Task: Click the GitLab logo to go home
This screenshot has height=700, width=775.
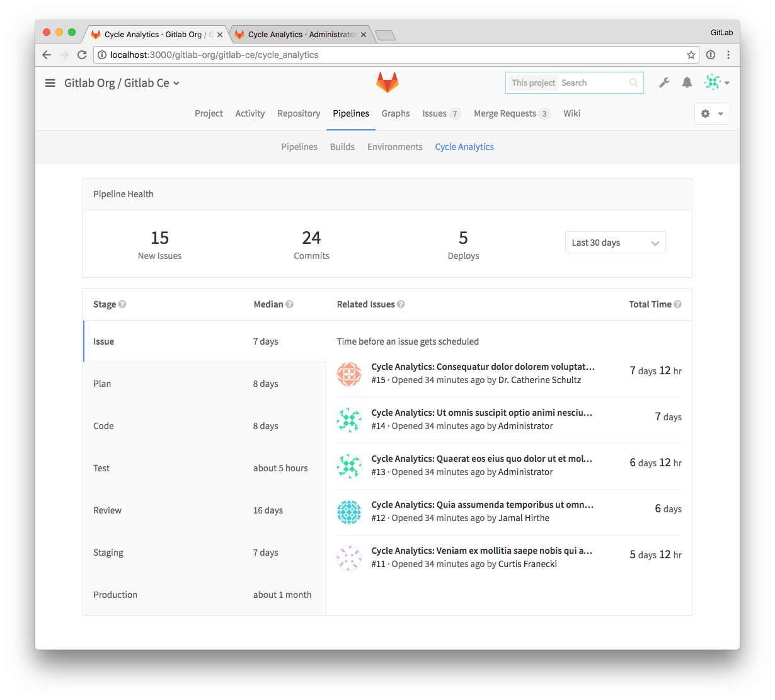Action: [x=387, y=82]
